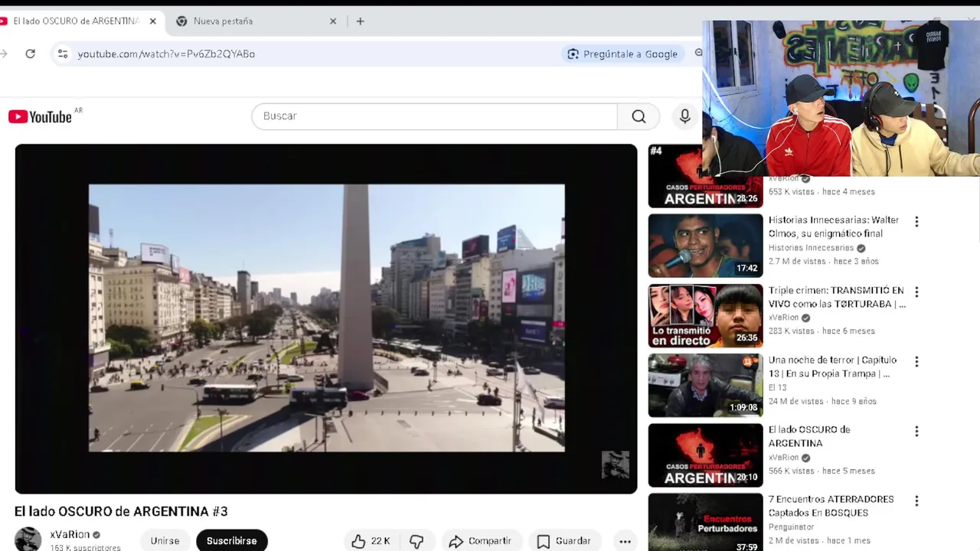
Task: Click '566 K vistas · hace 5 meses' text
Action: [822, 471]
